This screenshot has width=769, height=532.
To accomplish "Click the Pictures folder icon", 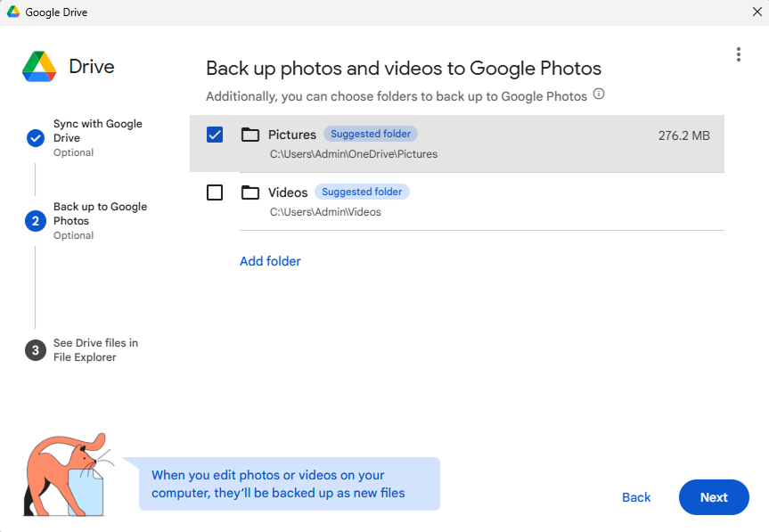I will (250, 135).
